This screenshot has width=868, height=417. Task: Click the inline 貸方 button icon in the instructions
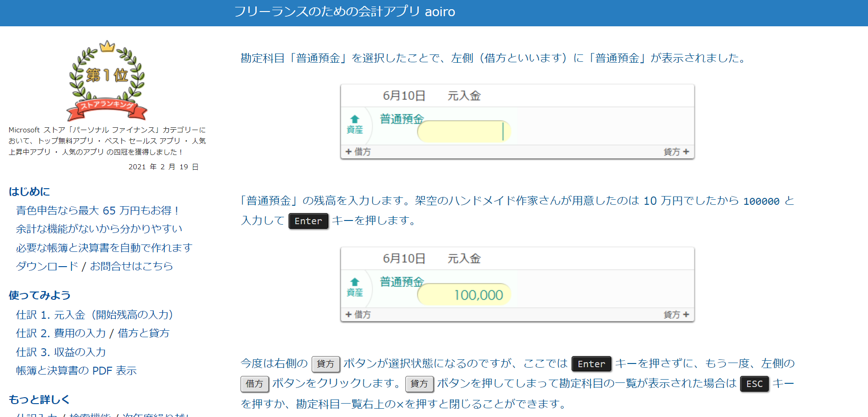tap(325, 364)
